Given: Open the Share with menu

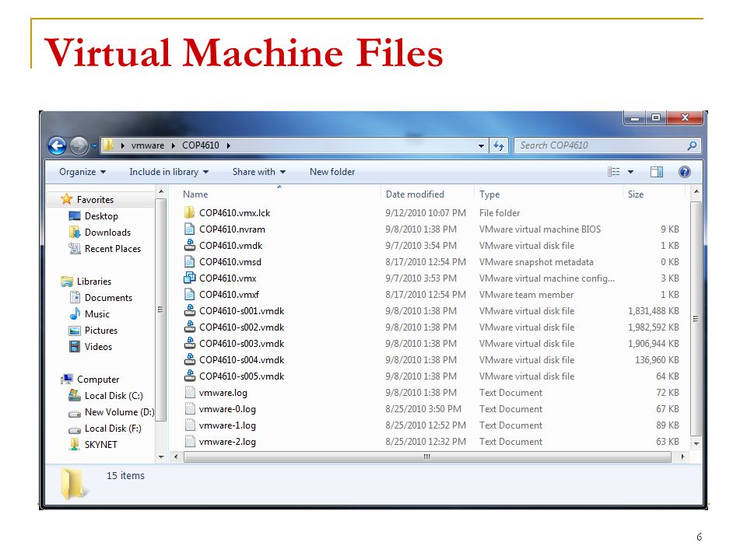Looking at the screenshot, I should pyautogui.click(x=259, y=172).
